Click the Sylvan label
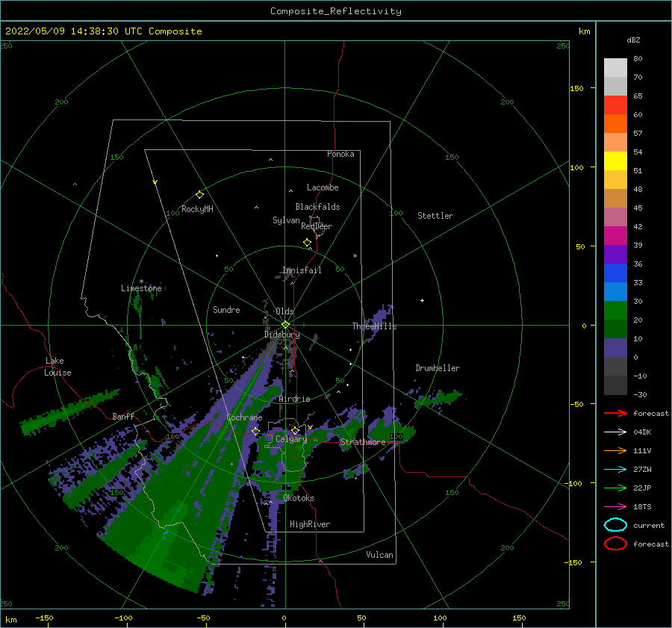The height and width of the screenshot is (628, 672). (x=286, y=220)
